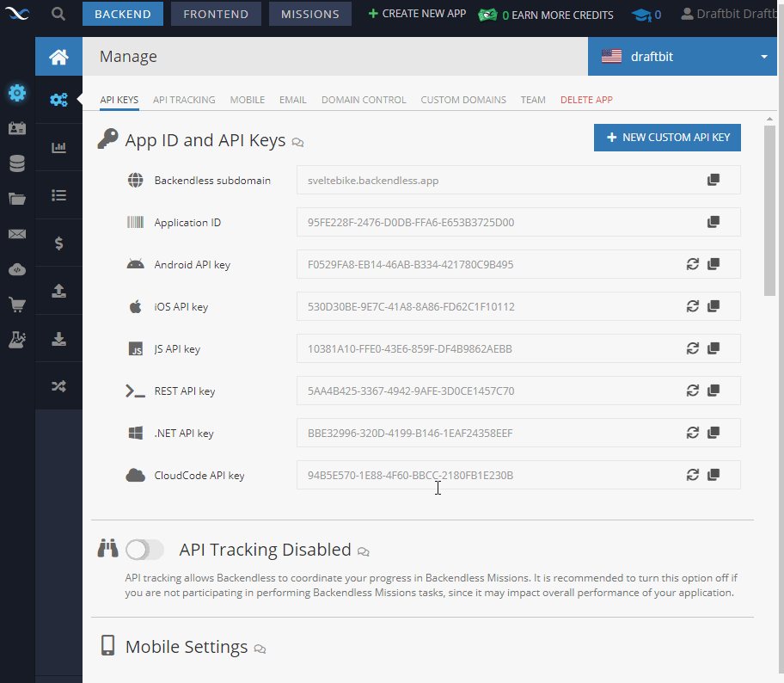This screenshot has height=683, width=784.
Task: Select the gear settings icon in left rail
Action: 17,93
